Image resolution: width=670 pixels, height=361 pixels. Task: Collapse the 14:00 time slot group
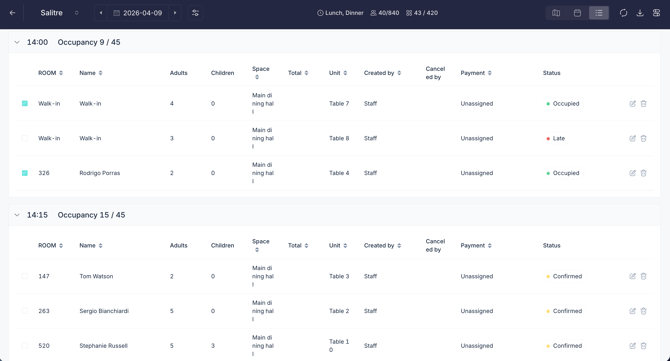17,42
